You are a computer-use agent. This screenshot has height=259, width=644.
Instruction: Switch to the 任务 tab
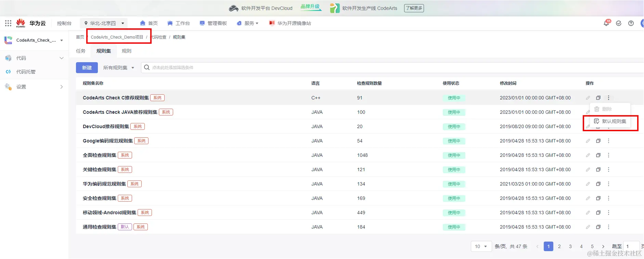point(81,51)
